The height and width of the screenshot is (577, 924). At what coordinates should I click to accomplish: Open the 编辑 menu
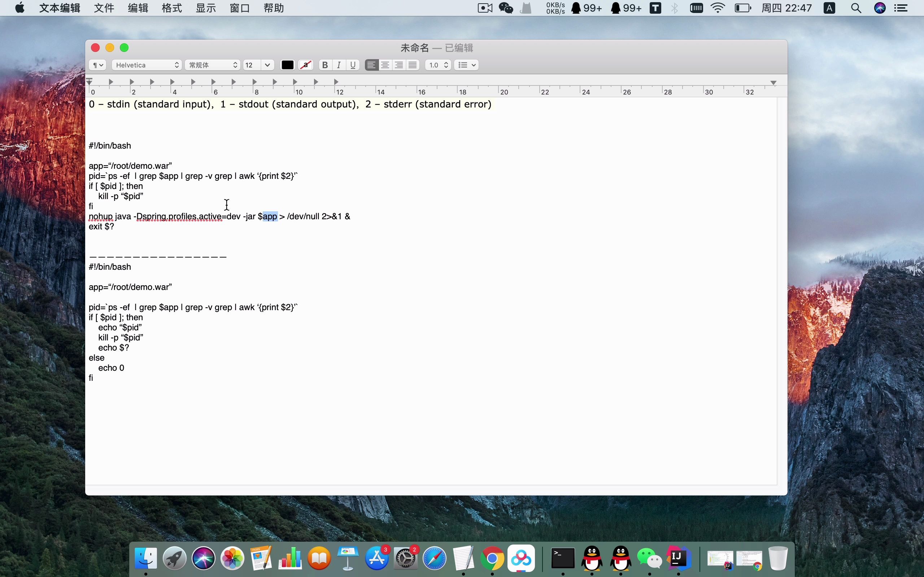click(138, 8)
